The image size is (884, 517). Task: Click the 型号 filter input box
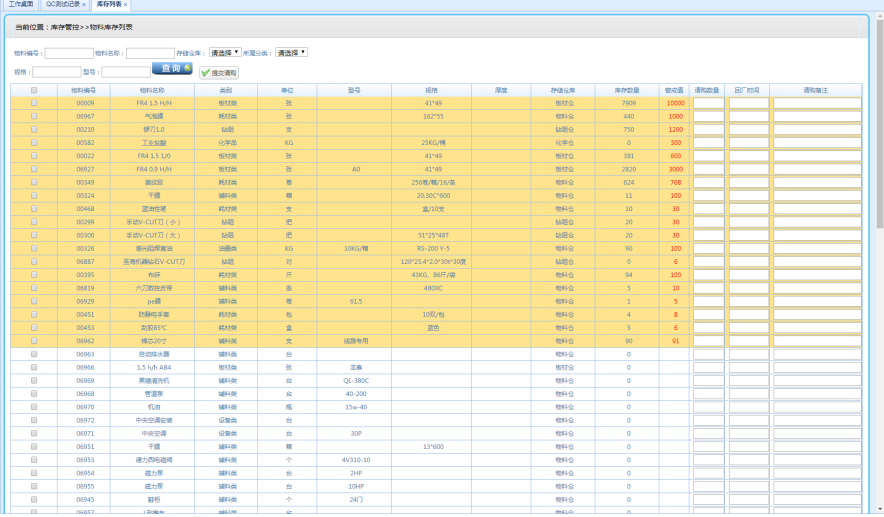(x=125, y=72)
